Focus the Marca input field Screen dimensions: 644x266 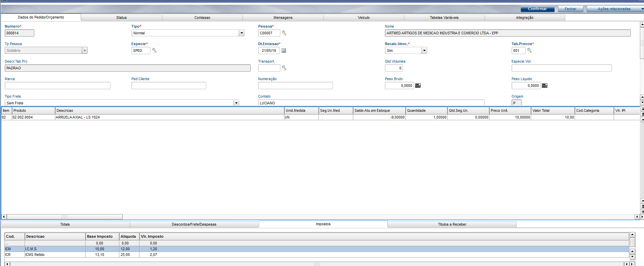pos(58,86)
